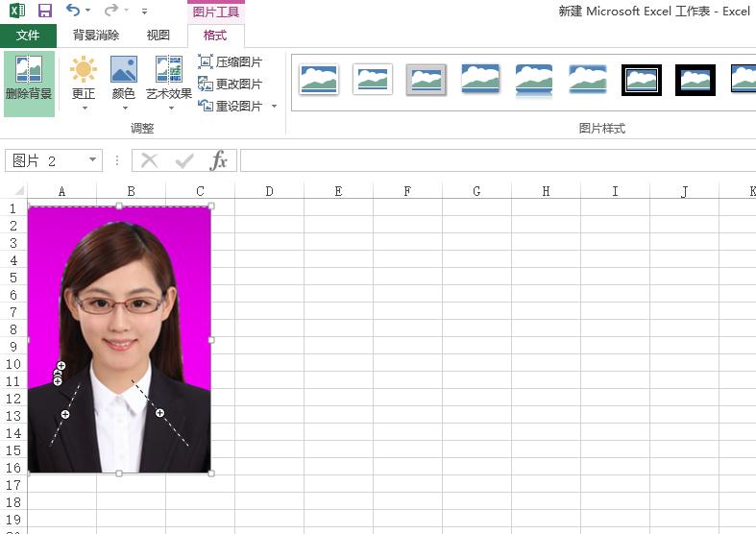Viewport: 756px width, 534px height.
Task: Open the Color (颜色) adjustment menu
Action: [x=124, y=83]
